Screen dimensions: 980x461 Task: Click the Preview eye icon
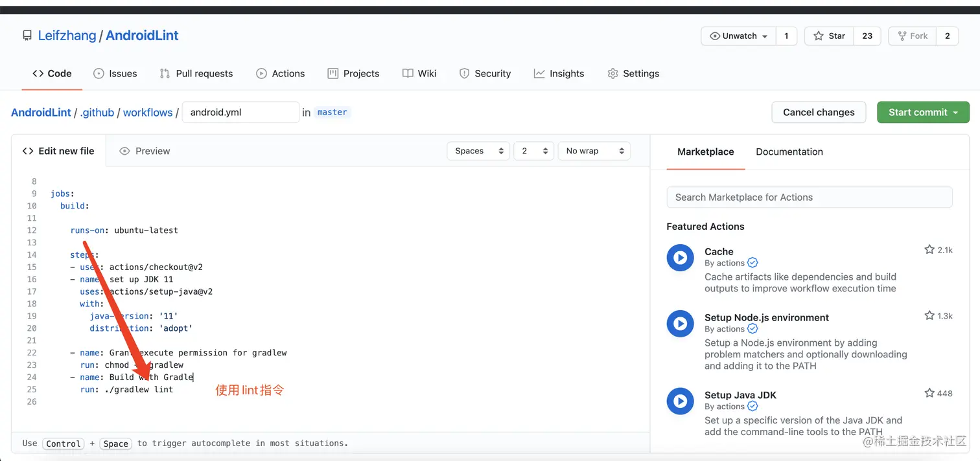click(125, 151)
